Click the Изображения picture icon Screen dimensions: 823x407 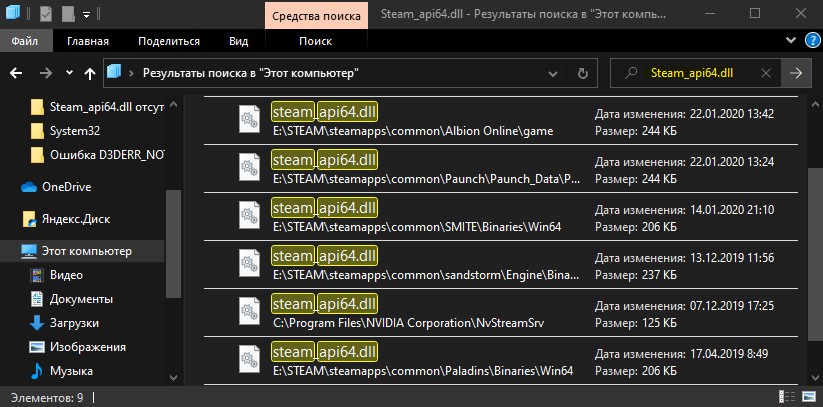tap(37, 347)
